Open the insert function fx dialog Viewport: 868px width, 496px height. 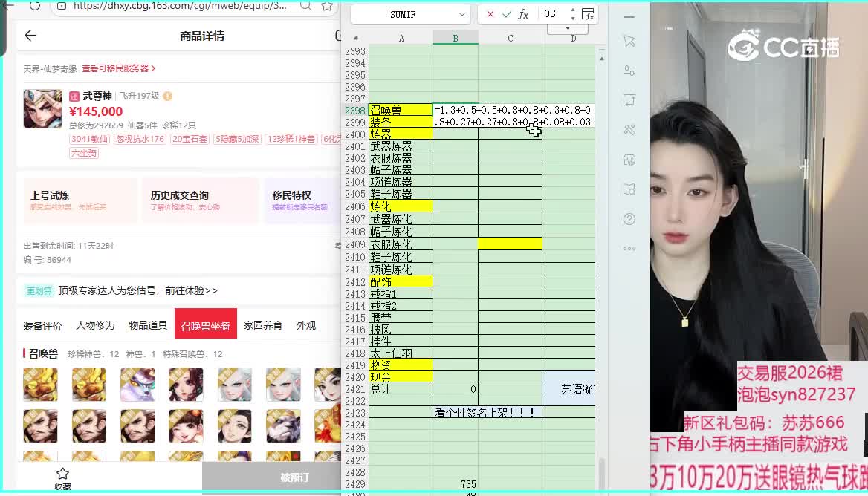click(523, 14)
